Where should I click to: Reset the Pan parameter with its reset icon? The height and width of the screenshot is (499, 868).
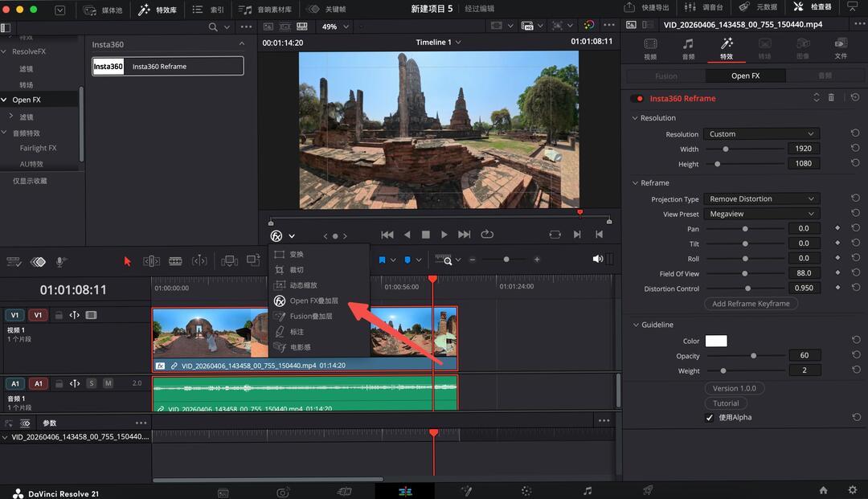click(855, 228)
